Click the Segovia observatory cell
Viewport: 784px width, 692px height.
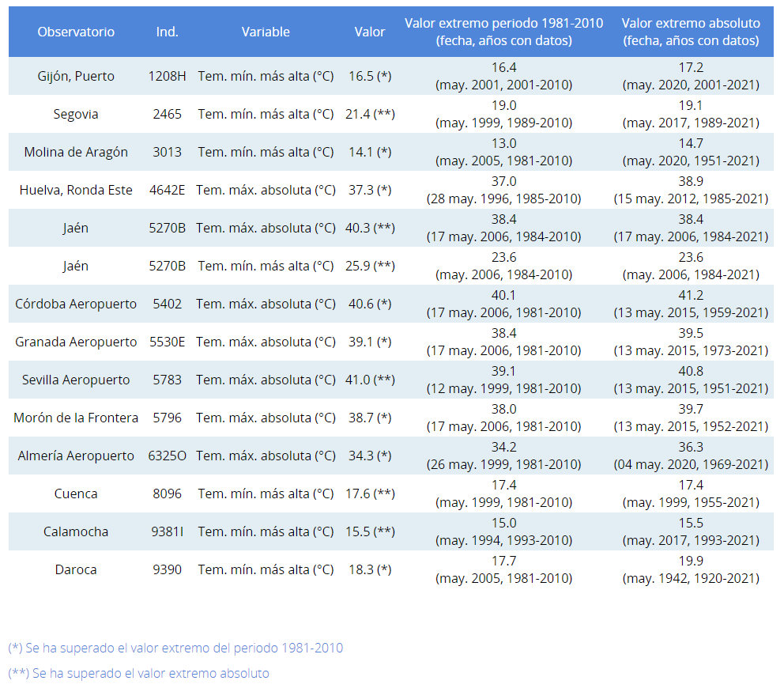tap(76, 114)
